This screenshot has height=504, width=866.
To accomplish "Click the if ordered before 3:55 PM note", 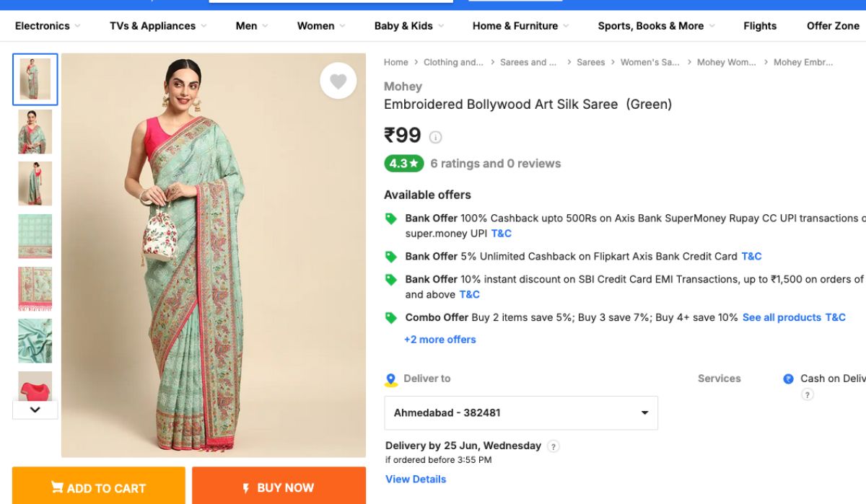I will 439,460.
